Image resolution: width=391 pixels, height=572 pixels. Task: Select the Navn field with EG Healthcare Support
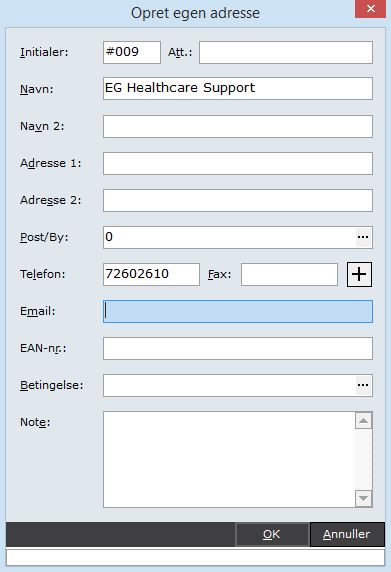238,88
